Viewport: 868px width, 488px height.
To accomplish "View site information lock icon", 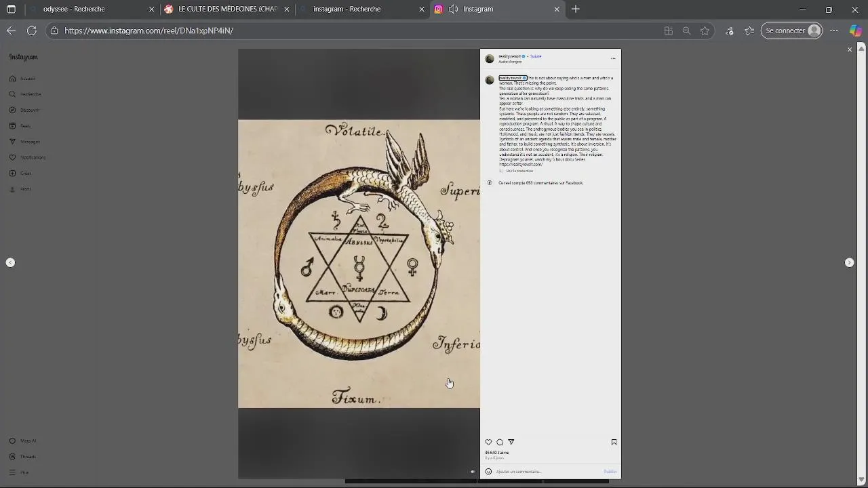I will [54, 30].
